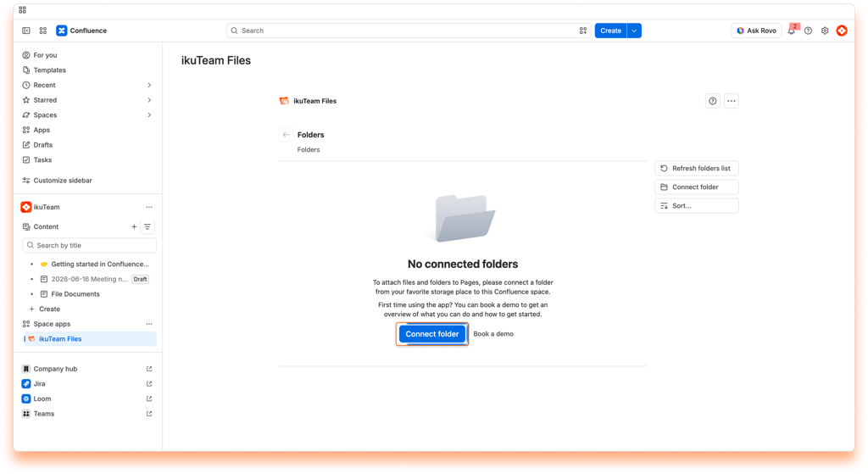Open the app switcher grid icon
This screenshot has width=868, height=474.
point(43,31)
